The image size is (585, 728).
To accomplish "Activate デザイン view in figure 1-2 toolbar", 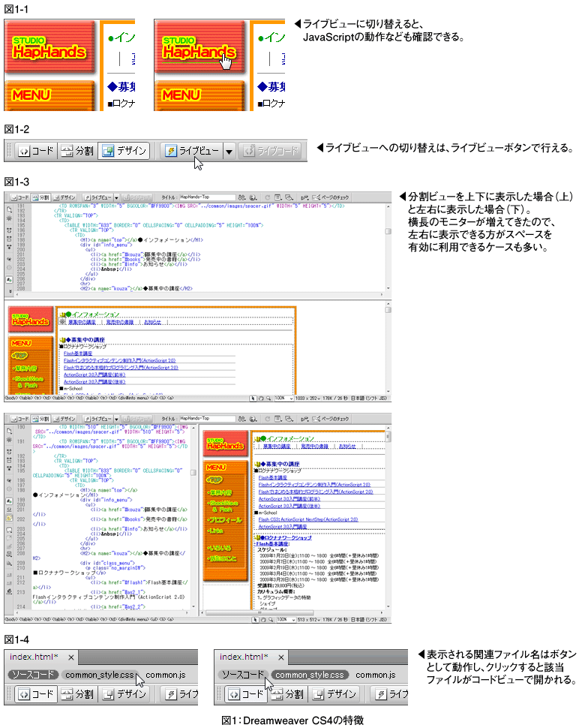I will (124, 151).
